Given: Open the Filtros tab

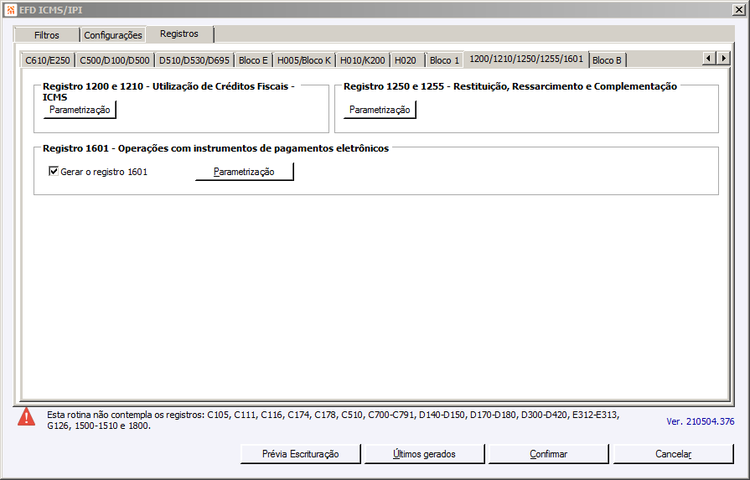Looking at the screenshot, I should coord(46,35).
